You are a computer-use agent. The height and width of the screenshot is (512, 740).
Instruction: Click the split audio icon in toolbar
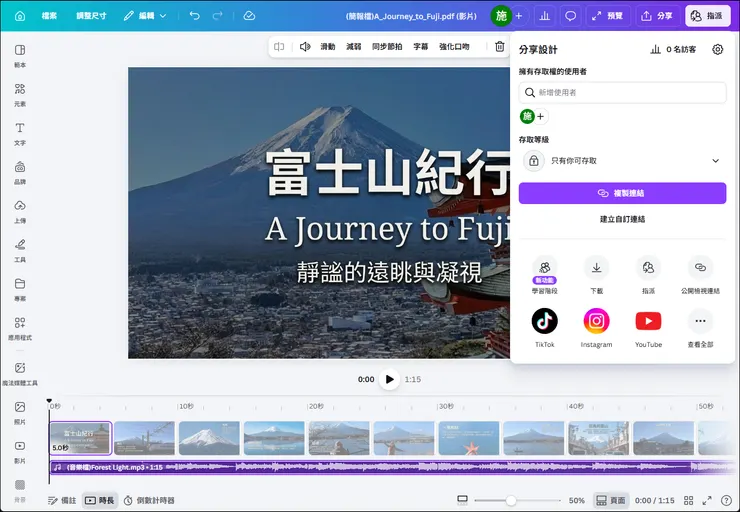(279, 47)
